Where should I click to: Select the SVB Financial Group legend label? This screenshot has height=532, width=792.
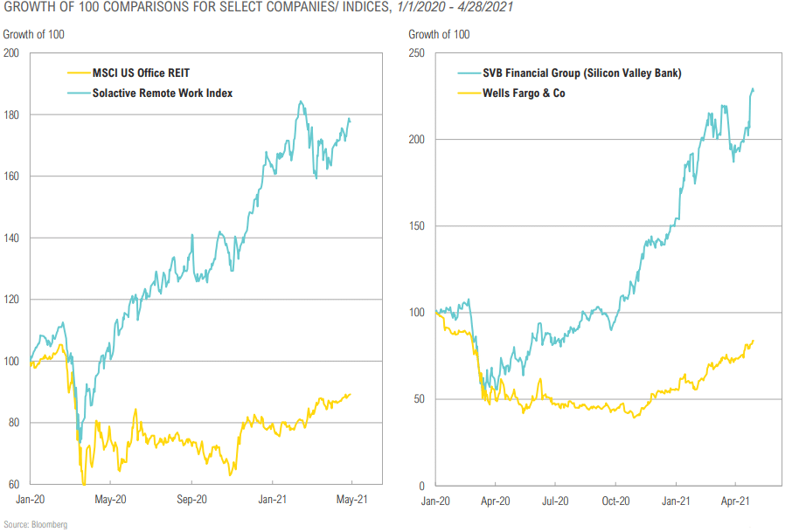(x=582, y=73)
